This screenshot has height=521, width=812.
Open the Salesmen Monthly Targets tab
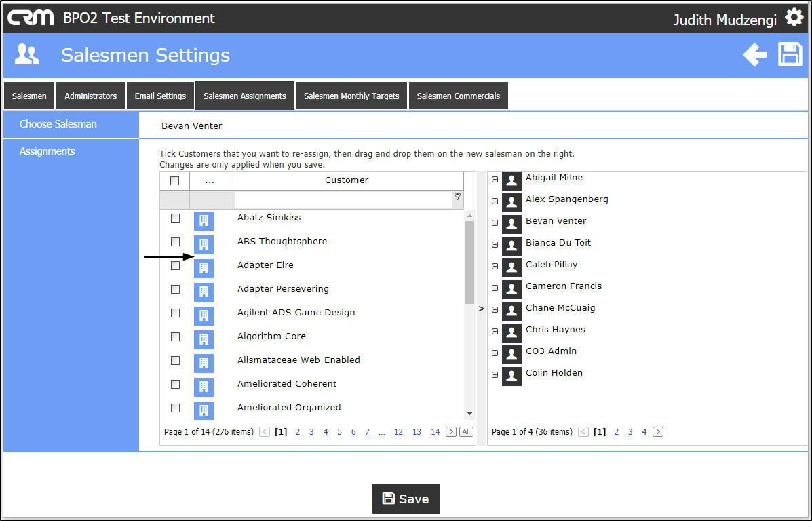click(x=351, y=96)
